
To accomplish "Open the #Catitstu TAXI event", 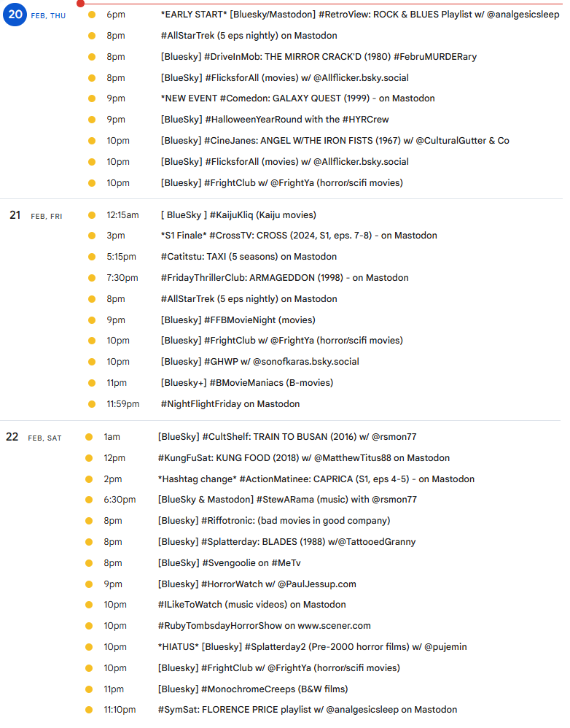I will coord(249,257).
